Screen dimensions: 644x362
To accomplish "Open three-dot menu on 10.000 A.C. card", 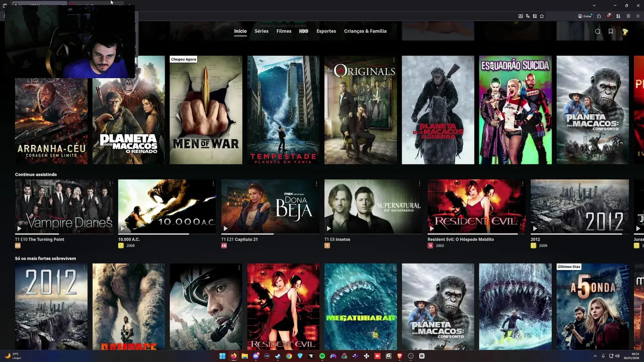I will pyautogui.click(x=213, y=184).
